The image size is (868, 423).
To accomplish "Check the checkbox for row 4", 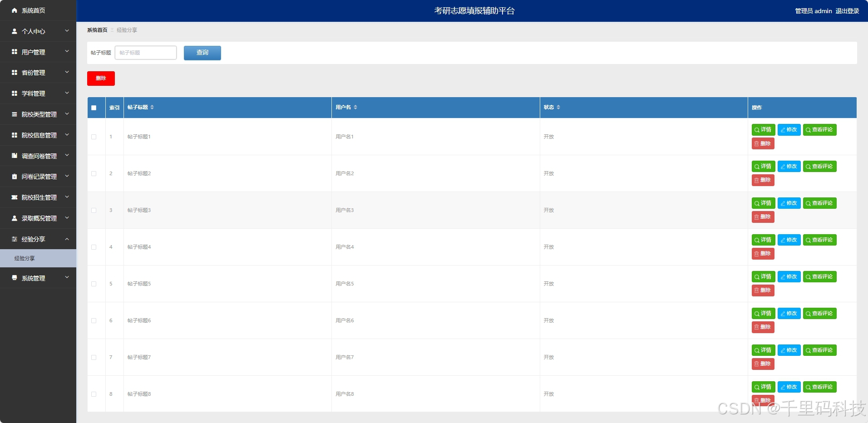I will [x=94, y=247].
